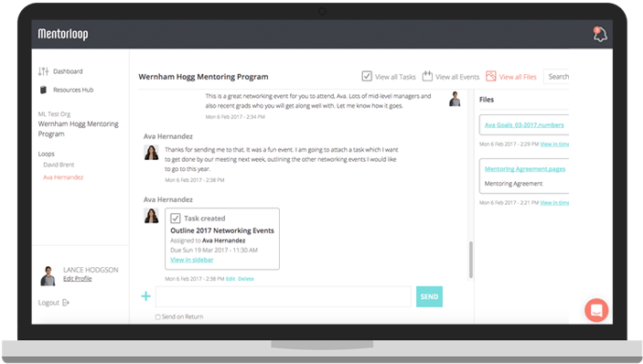
Task: Click View in timeline for Mentoring Agreement
Action: point(554,203)
